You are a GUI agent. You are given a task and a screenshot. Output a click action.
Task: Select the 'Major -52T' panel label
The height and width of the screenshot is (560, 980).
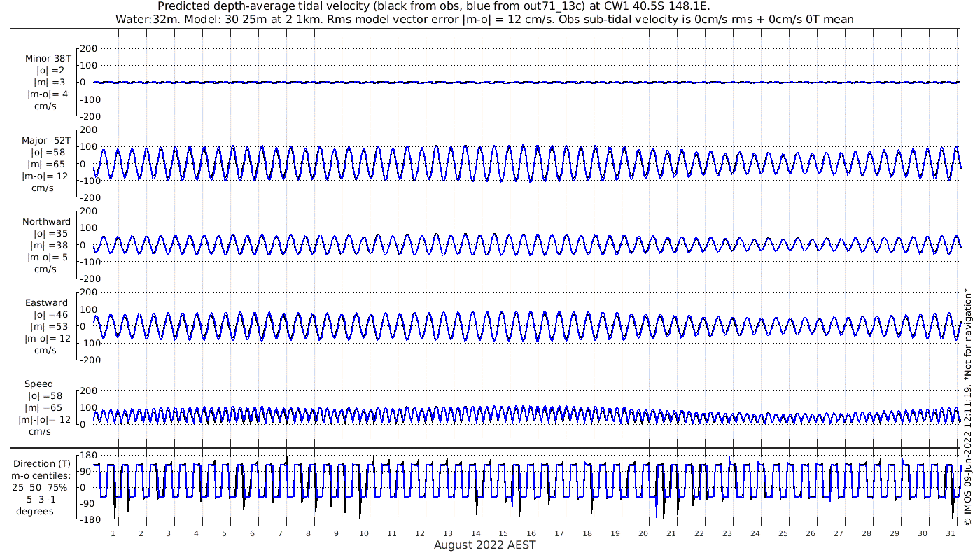click(46, 141)
